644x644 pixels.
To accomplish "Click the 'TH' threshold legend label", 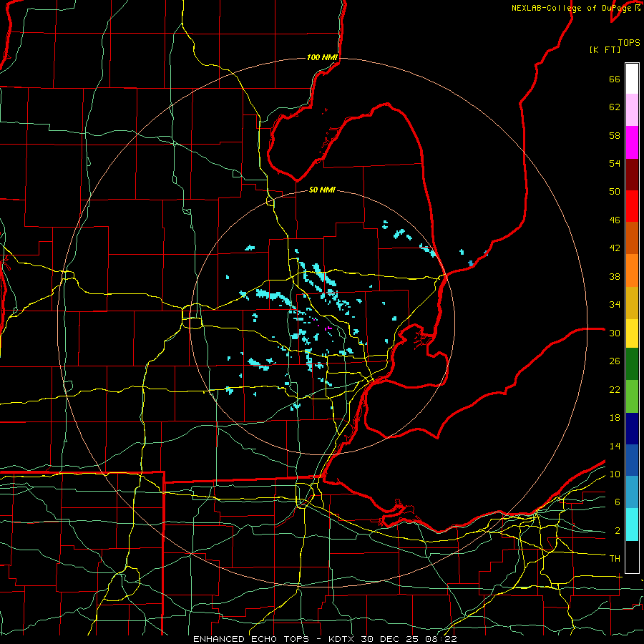I will 615,559.
